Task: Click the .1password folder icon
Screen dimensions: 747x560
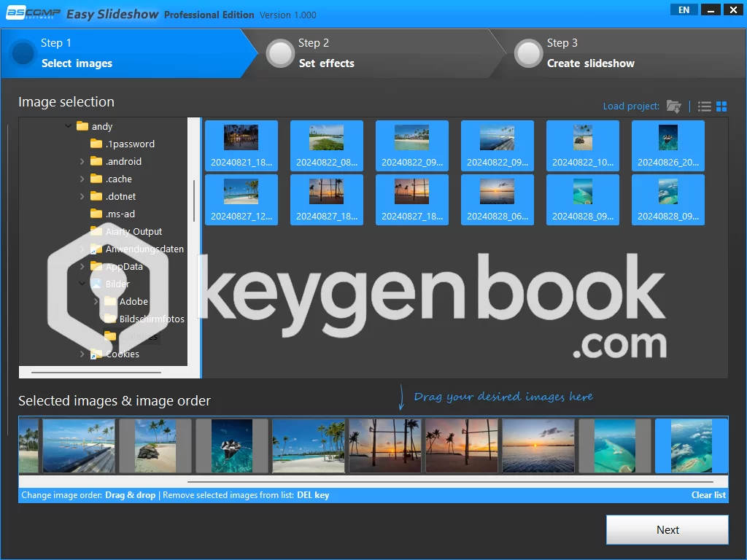Action: (x=96, y=144)
